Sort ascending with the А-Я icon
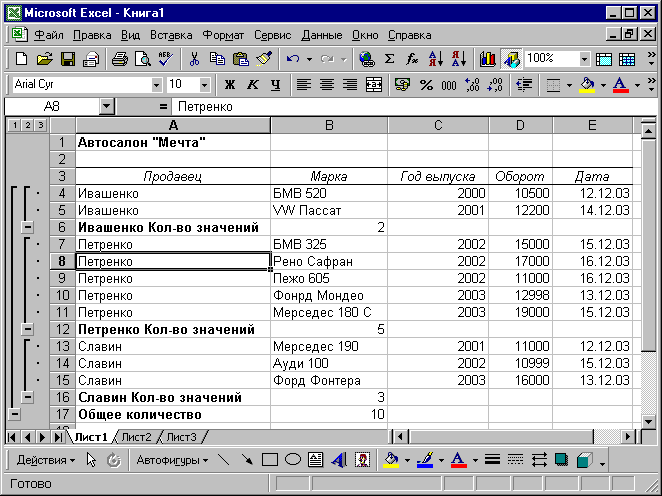Screen dimensions: 662x496 coord(435,59)
